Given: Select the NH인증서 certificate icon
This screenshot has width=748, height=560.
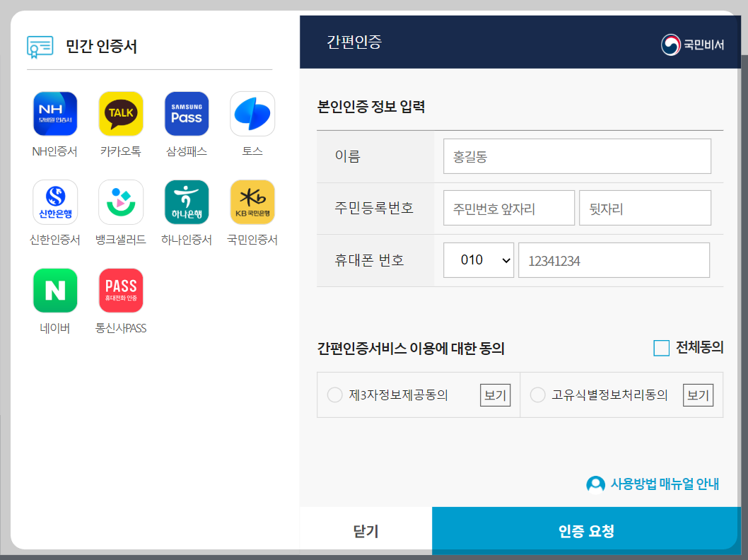Looking at the screenshot, I should pyautogui.click(x=55, y=114).
